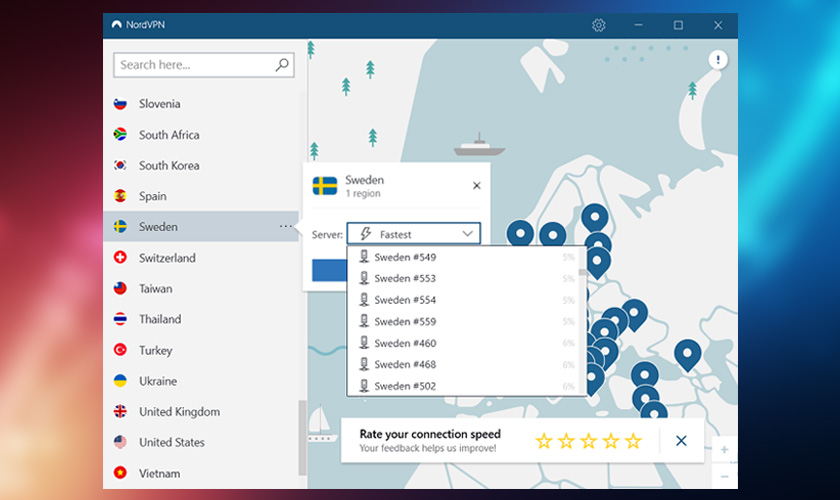The height and width of the screenshot is (500, 840).
Task: Click the northernmost map location pin
Action: 595,217
